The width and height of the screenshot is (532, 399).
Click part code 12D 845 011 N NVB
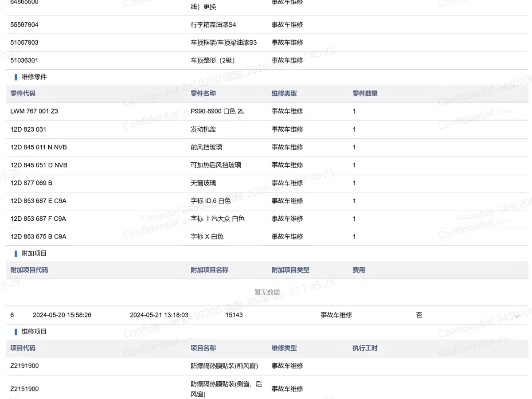39,147
